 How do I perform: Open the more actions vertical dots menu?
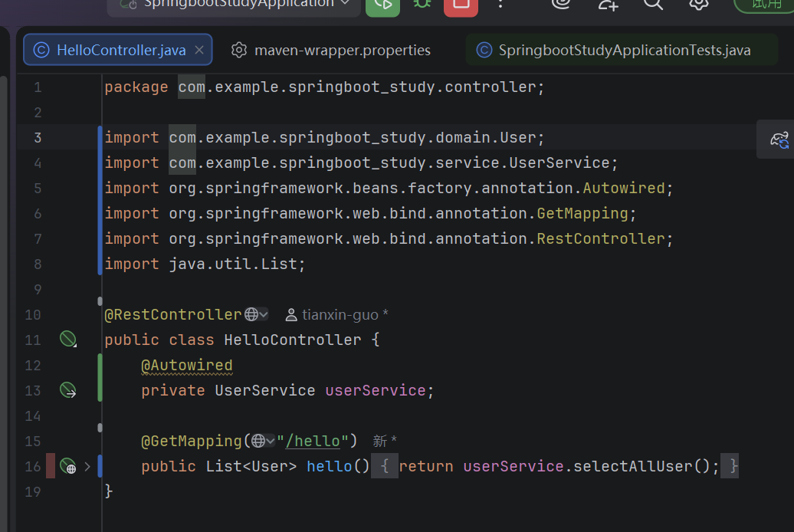tap(500, 4)
